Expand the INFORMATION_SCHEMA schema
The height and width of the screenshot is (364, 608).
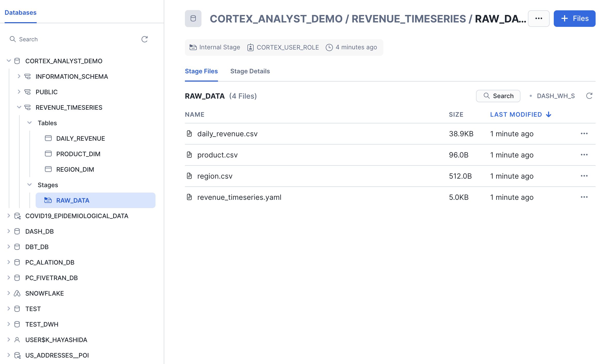(19, 76)
